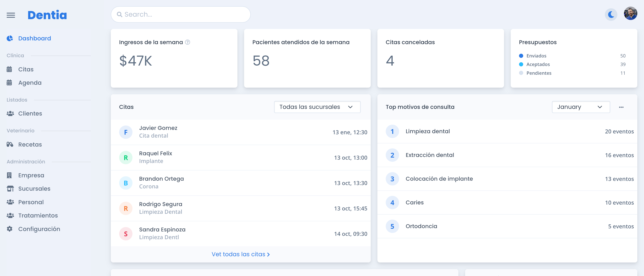
Task: Click the search magnifier icon
Action: 120,15
